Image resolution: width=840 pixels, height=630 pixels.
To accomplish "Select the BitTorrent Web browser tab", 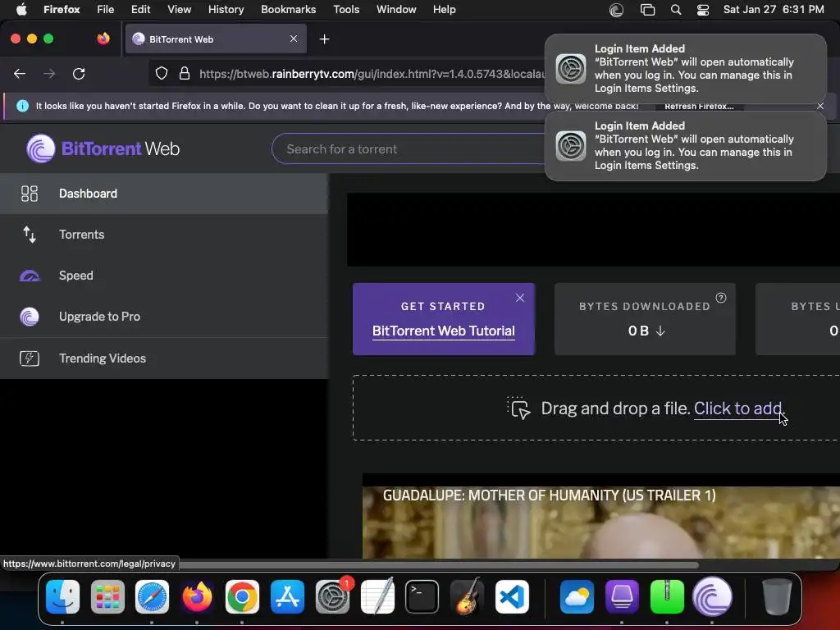I will tap(216, 39).
